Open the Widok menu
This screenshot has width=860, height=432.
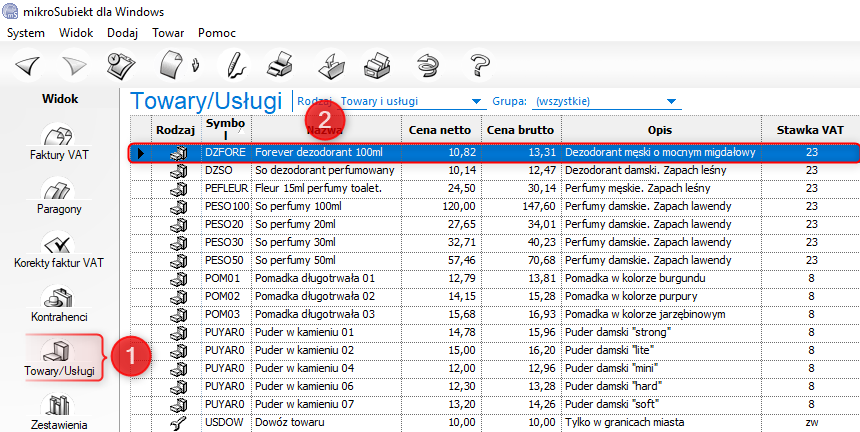tap(76, 33)
